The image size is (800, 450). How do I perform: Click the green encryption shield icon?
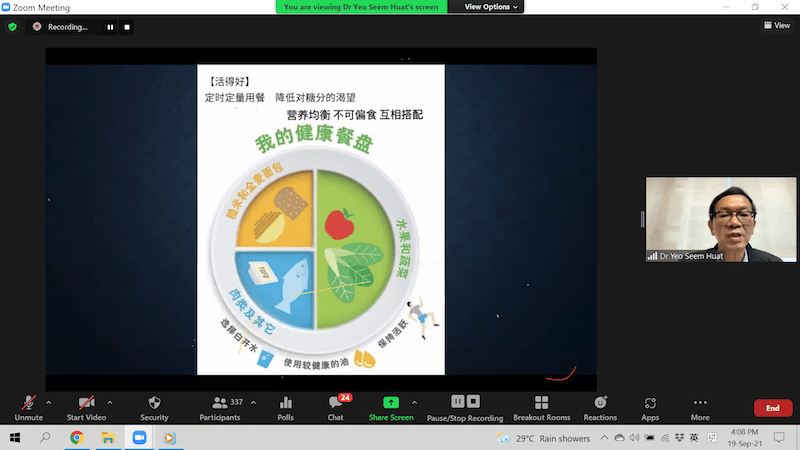12,26
